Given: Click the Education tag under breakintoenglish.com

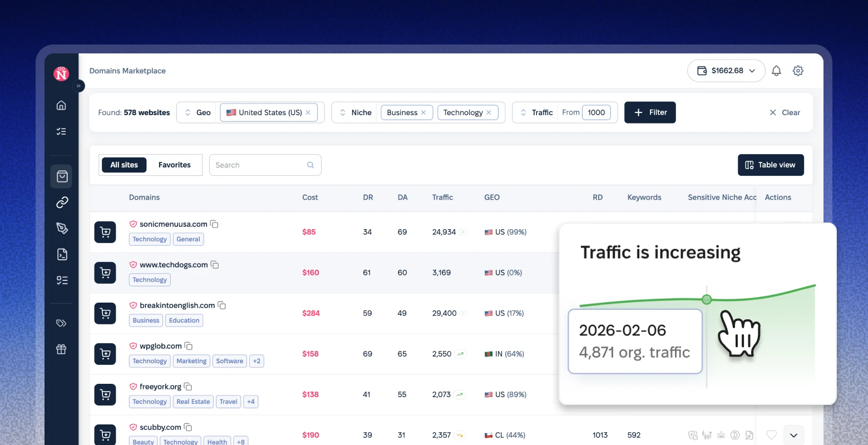Looking at the screenshot, I should 184,320.
